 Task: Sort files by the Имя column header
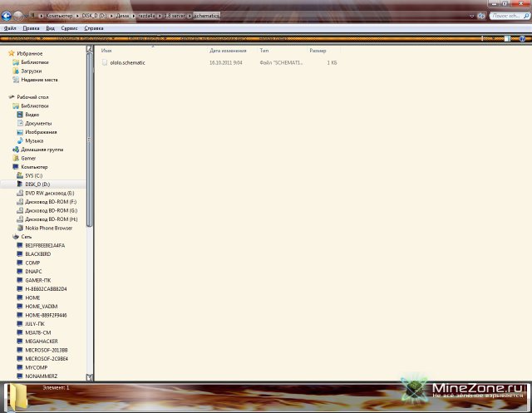click(x=106, y=51)
